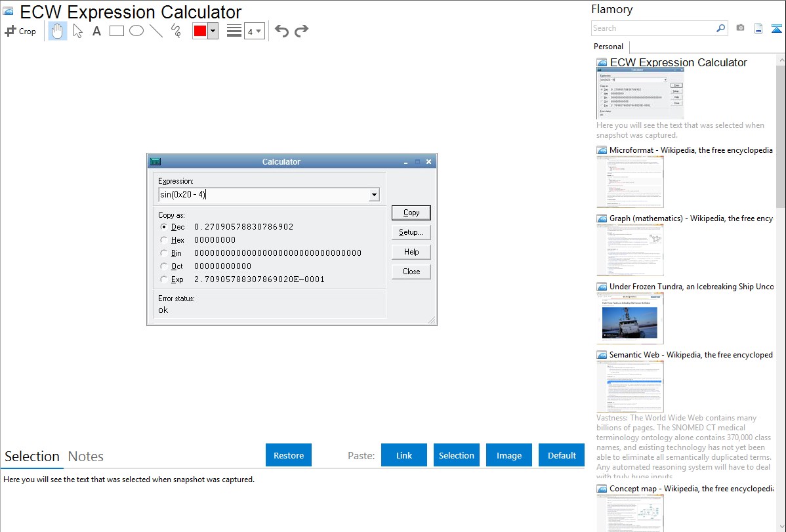Click the ECW Expression Calculator sidebar title

678,62
